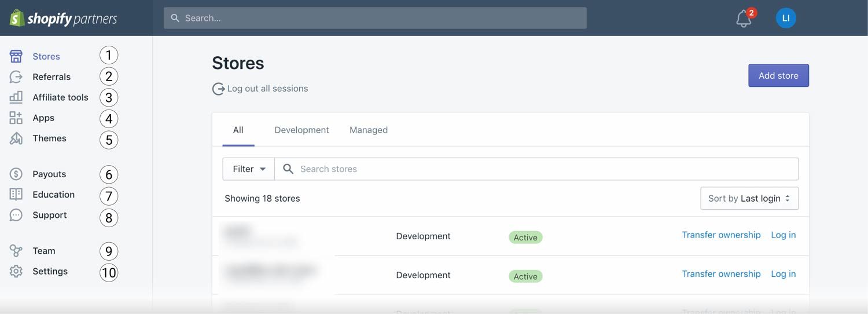The width and height of the screenshot is (868, 314).
Task: Focus the Search stores input field
Action: [x=536, y=169]
